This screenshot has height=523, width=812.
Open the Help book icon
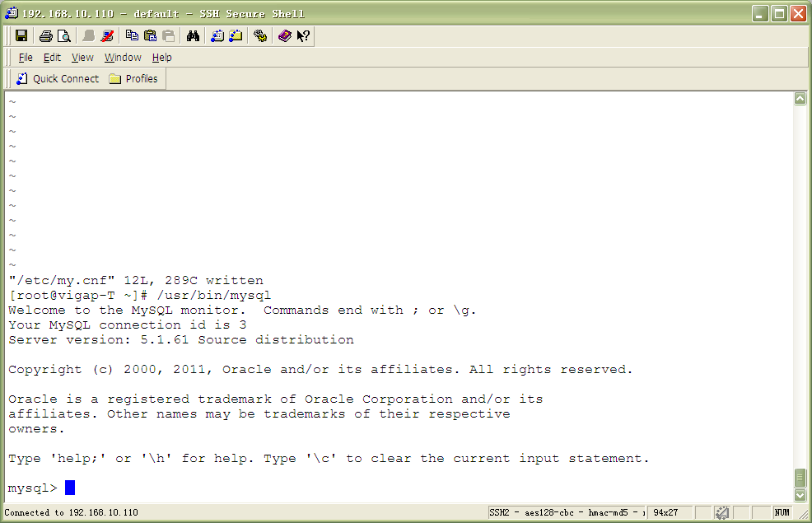point(285,35)
